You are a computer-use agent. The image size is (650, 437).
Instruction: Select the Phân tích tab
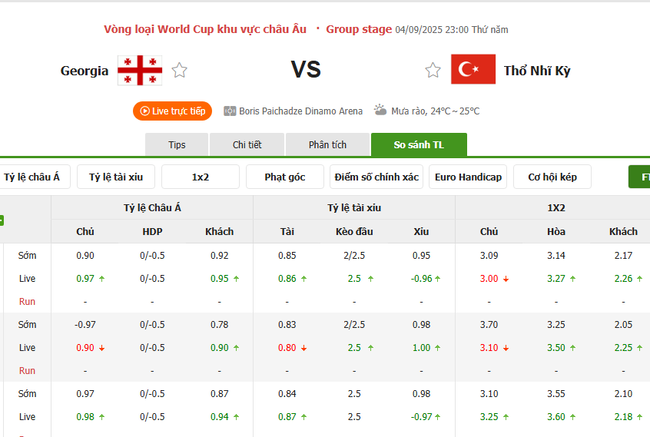[x=327, y=145]
